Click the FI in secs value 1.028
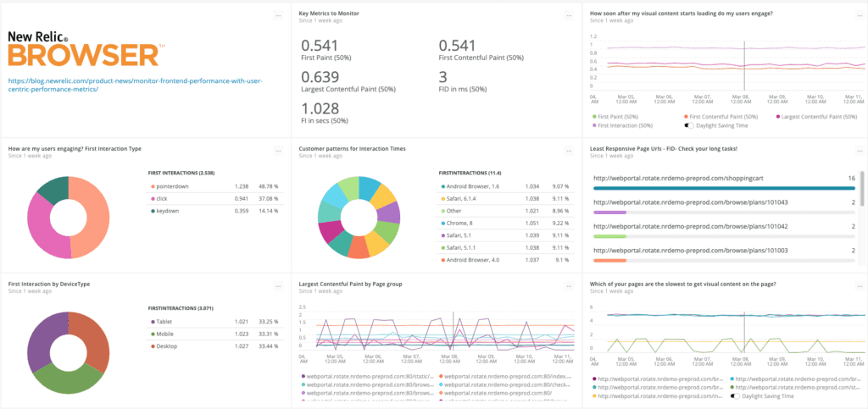The image size is (868, 409). [320, 108]
